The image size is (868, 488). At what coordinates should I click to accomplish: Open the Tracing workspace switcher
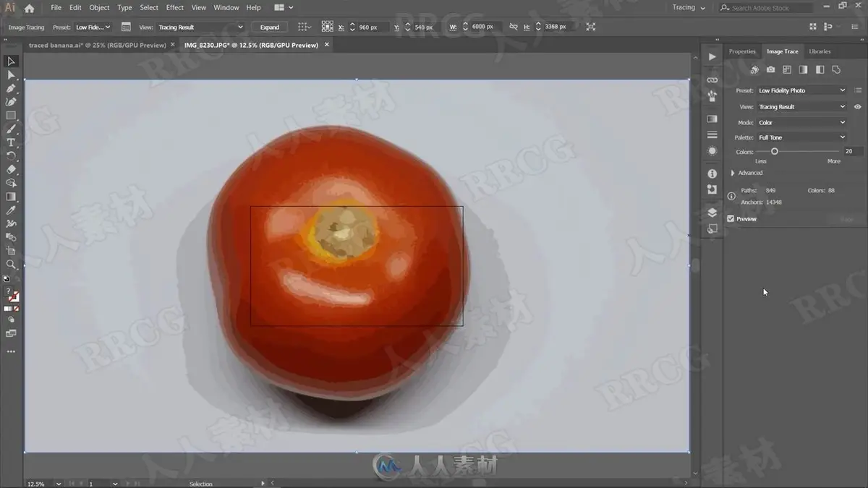pyautogui.click(x=689, y=7)
